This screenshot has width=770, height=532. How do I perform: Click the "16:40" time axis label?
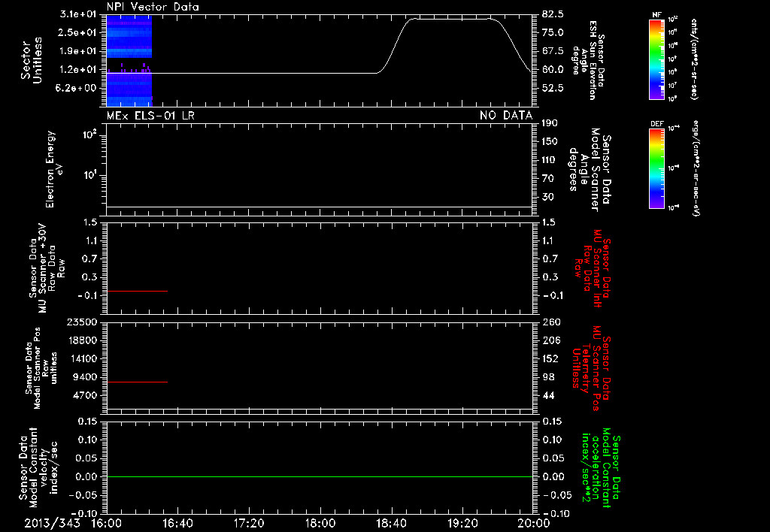pos(177,523)
